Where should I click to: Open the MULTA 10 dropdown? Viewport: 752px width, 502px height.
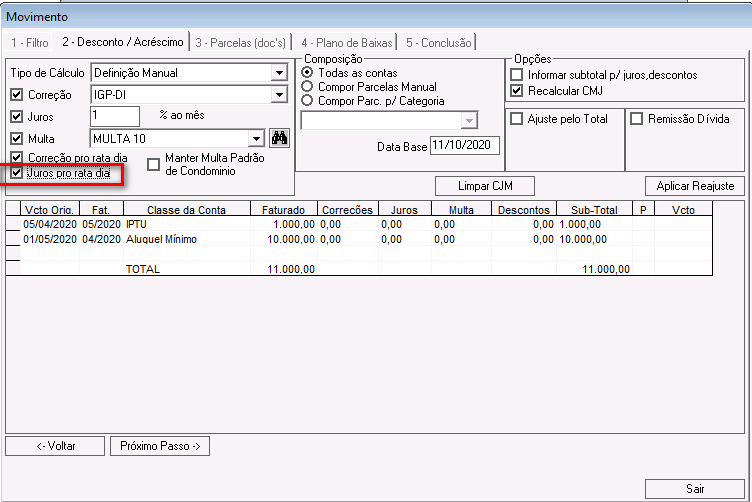(257, 139)
